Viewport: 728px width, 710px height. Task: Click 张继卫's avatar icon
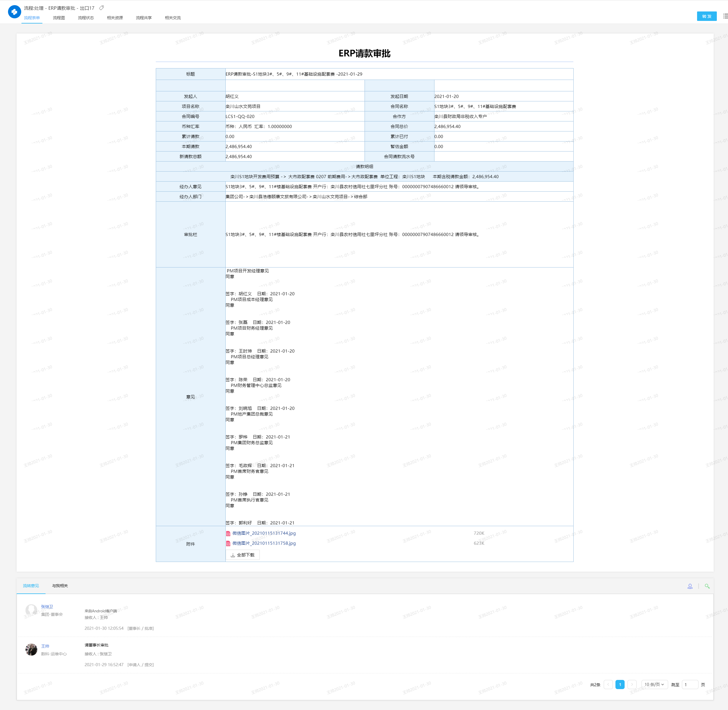tap(31, 610)
